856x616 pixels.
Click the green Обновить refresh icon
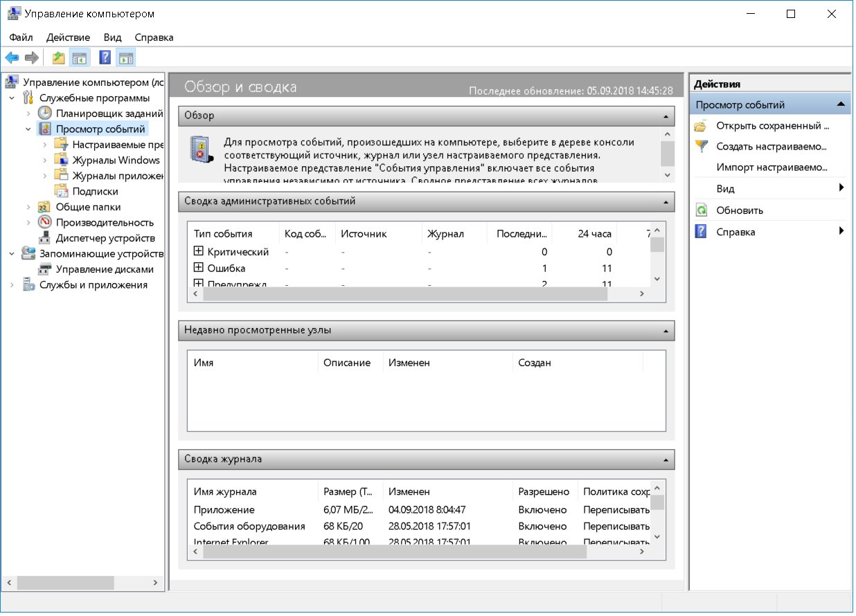(702, 210)
